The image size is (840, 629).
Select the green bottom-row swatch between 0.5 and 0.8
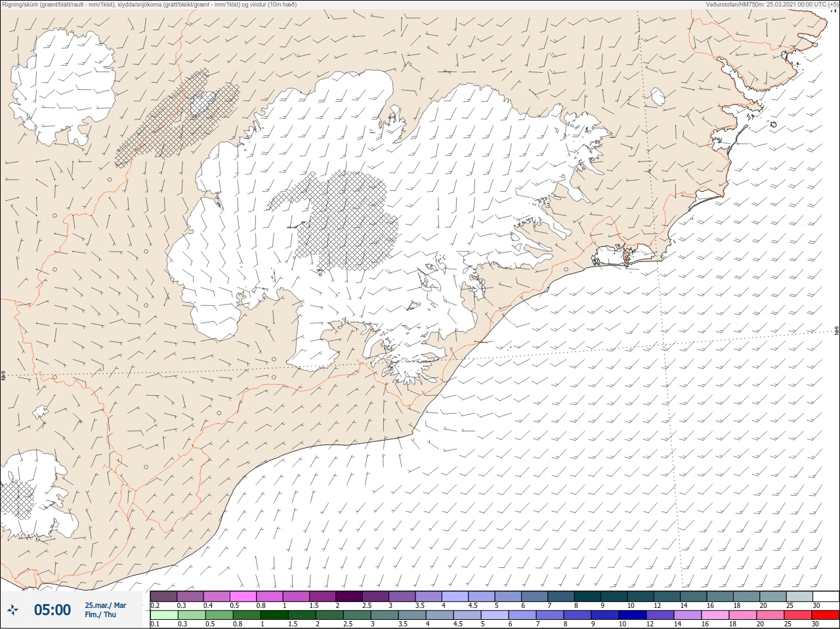pyautogui.click(x=219, y=615)
